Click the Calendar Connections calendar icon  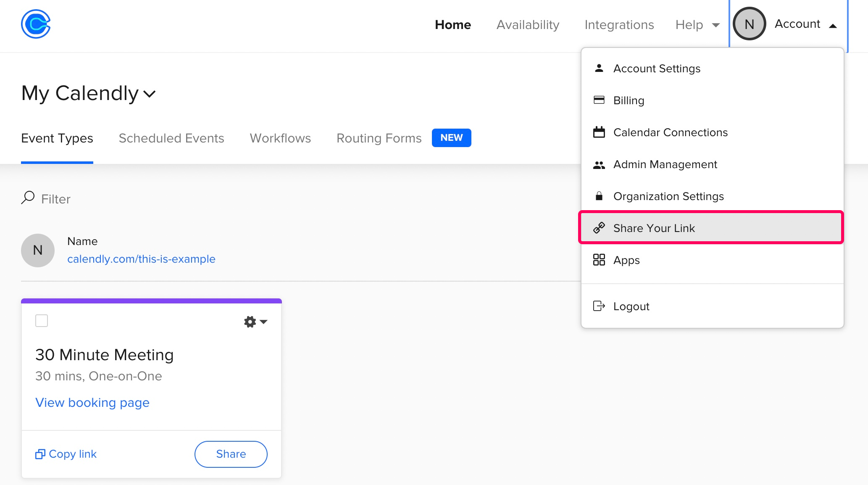599,132
